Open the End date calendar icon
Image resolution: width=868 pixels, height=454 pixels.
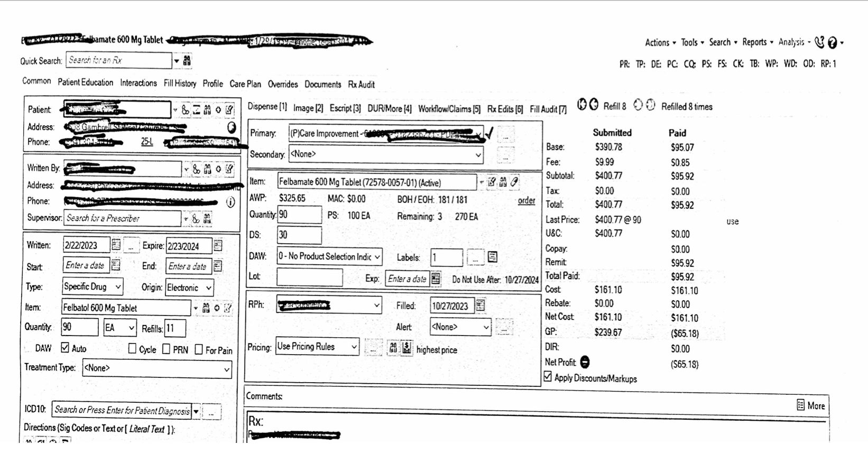click(218, 266)
